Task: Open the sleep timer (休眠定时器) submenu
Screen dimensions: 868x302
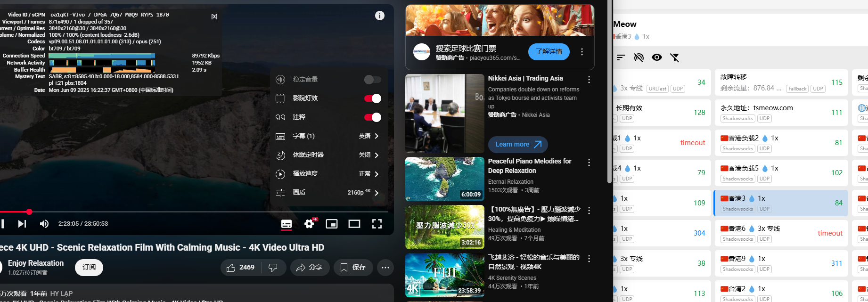Action: [328, 155]
